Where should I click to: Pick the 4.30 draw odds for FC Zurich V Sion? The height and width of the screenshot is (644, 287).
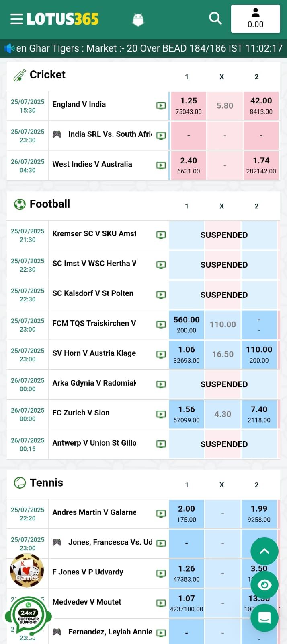point(223,414)
